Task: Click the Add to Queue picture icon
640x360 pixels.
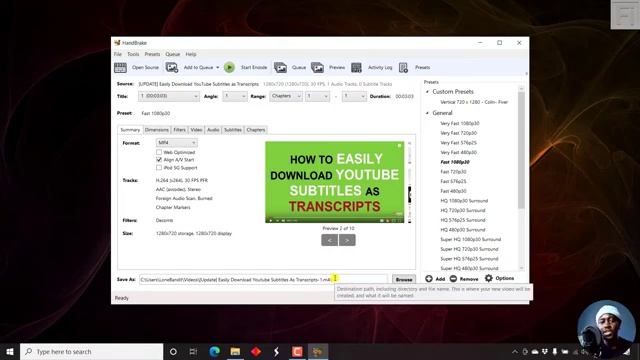Action: coord(171,67)
